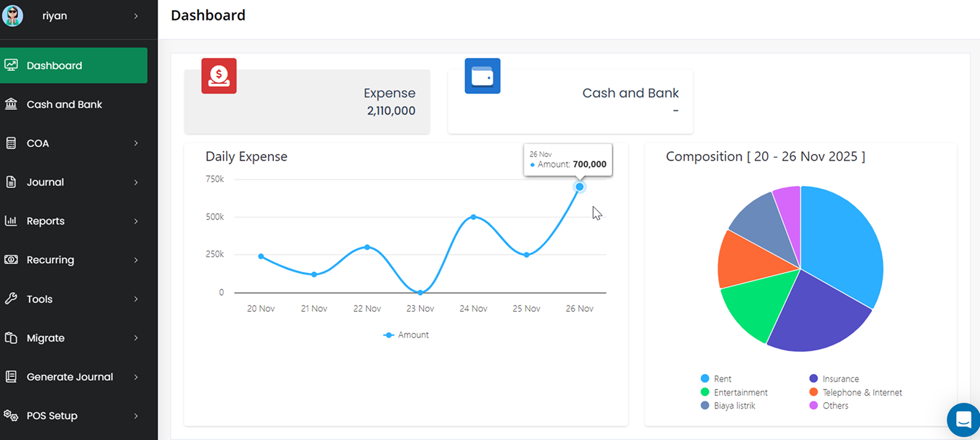
Task: Click the riyan user avatar
Action: point(12,15)
